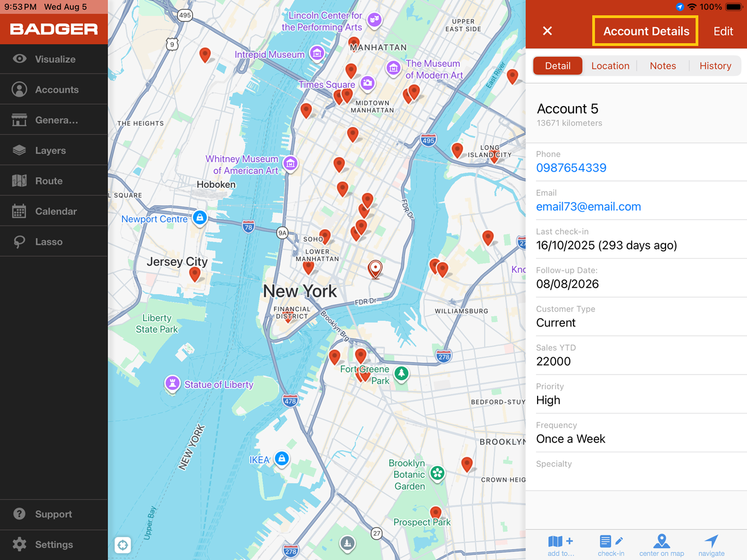Screen dimensions: 747x560
Task: Tap the Frequency value Once a Week
Action: [571, 439]
